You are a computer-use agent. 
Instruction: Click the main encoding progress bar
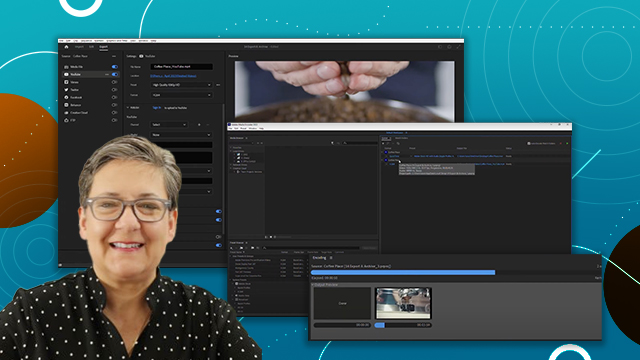(x=456, y=272)
